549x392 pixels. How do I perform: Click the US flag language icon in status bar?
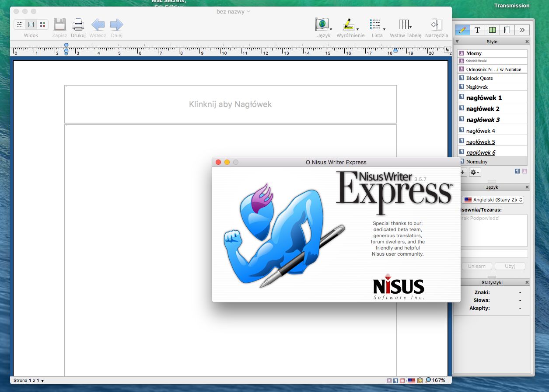click(411, 380)
